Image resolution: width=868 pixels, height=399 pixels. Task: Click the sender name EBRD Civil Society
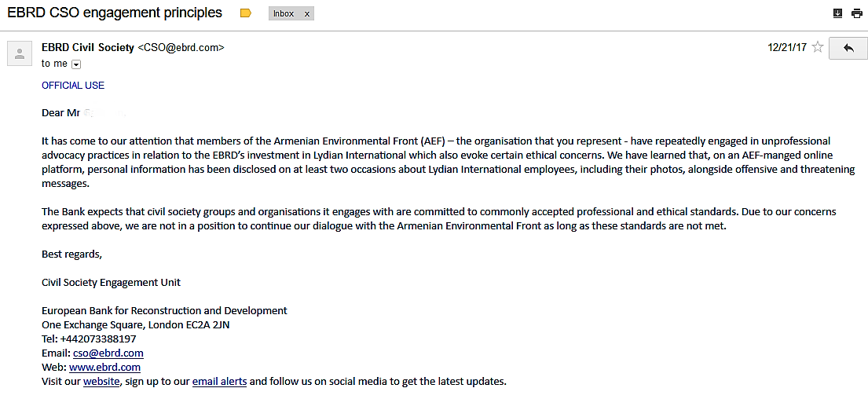pyautogui.click(x=88, y=48)
